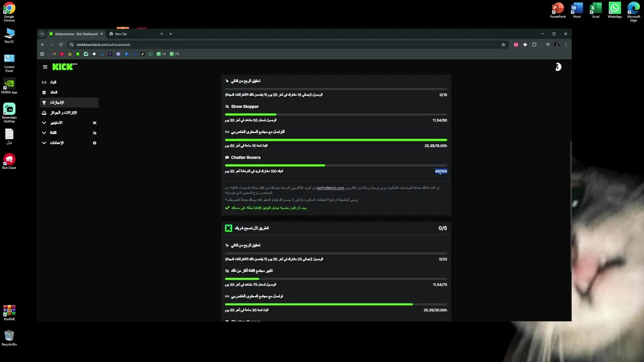Open the Kick user avatar menu
The height and width of the screenshot is (362, 644).
558,67
